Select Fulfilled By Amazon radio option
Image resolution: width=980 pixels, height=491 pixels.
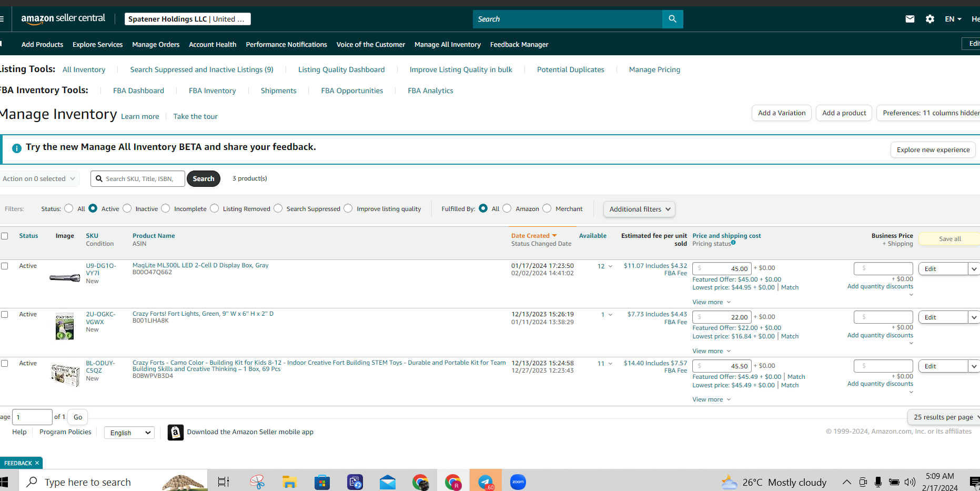tap(507, 208)
